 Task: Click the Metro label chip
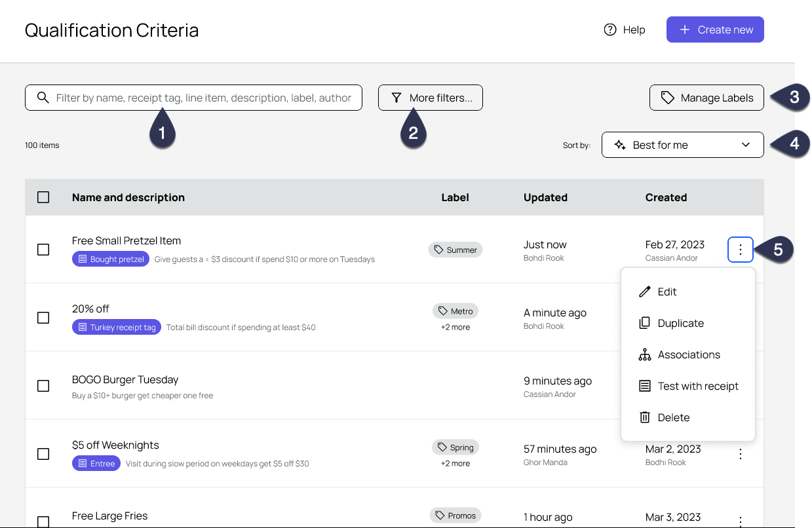[x=455, y=311]
